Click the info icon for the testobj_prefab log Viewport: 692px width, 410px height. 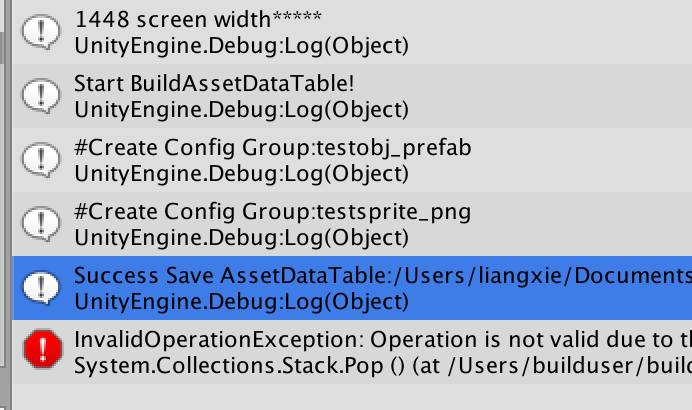coord(39,160)
